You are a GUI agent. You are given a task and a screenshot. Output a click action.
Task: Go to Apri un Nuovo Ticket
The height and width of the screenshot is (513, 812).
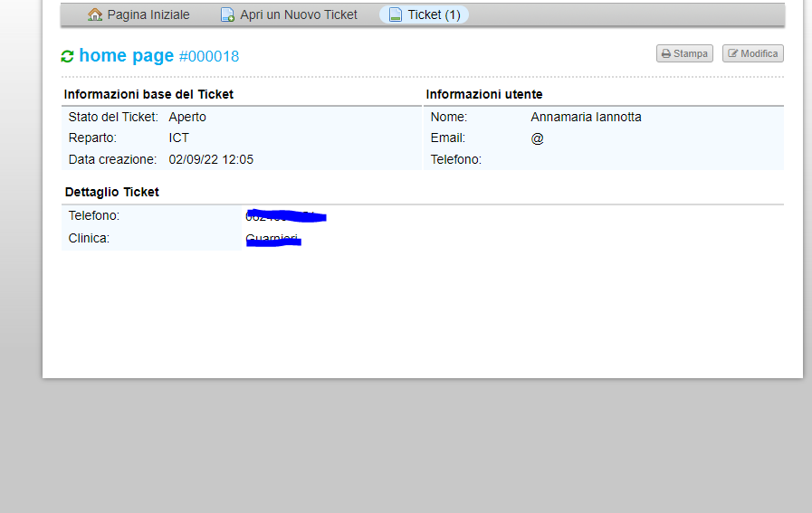tap(299, 14)
